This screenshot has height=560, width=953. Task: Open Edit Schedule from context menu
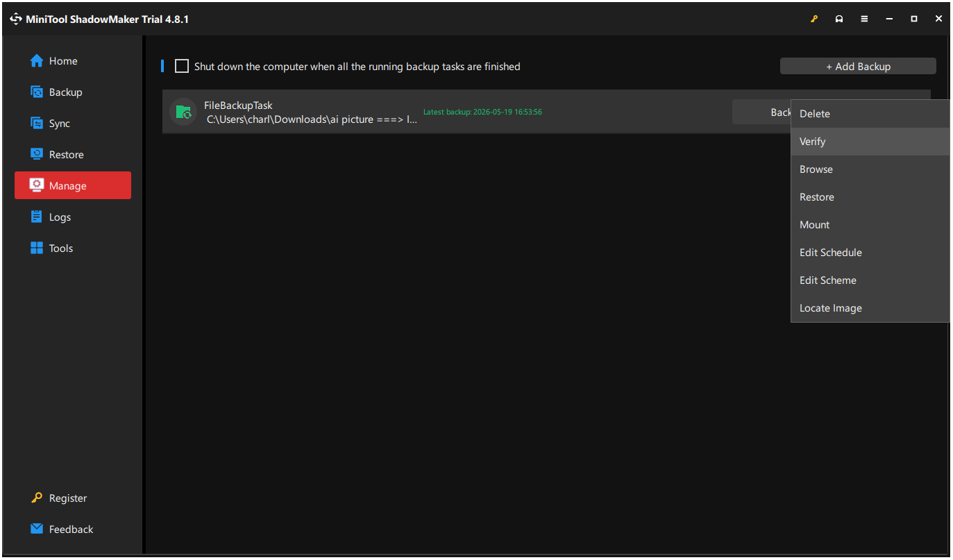tap(870, 253)
